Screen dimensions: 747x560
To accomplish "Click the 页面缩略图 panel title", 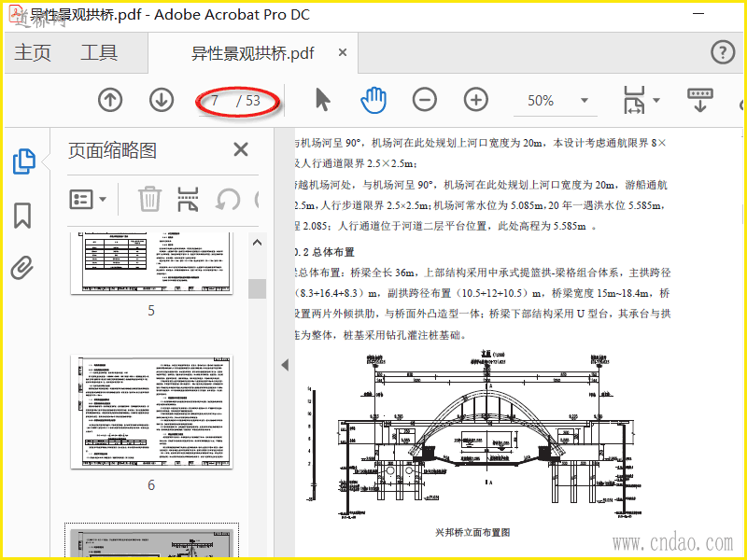I will click(112, 150).
